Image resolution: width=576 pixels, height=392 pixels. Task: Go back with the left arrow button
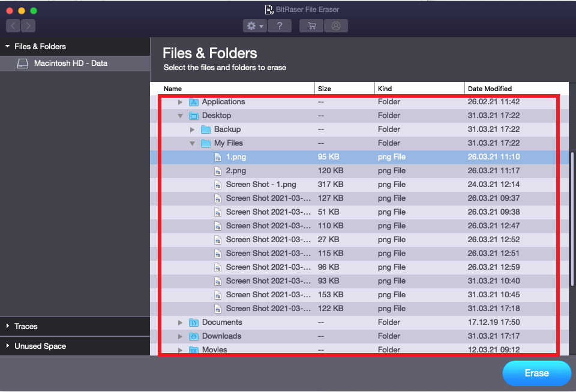coord(13,26)
